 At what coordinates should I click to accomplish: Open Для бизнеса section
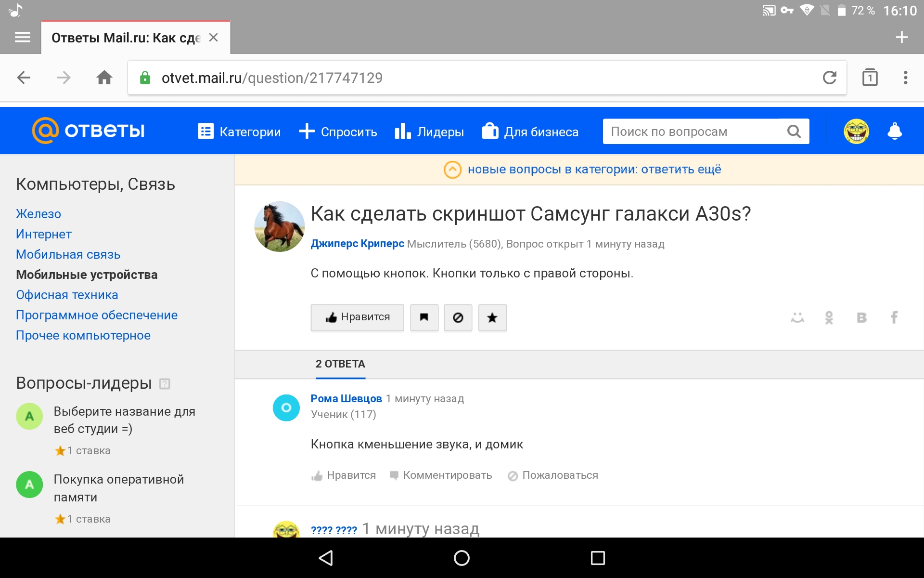(x=530, y=131)
